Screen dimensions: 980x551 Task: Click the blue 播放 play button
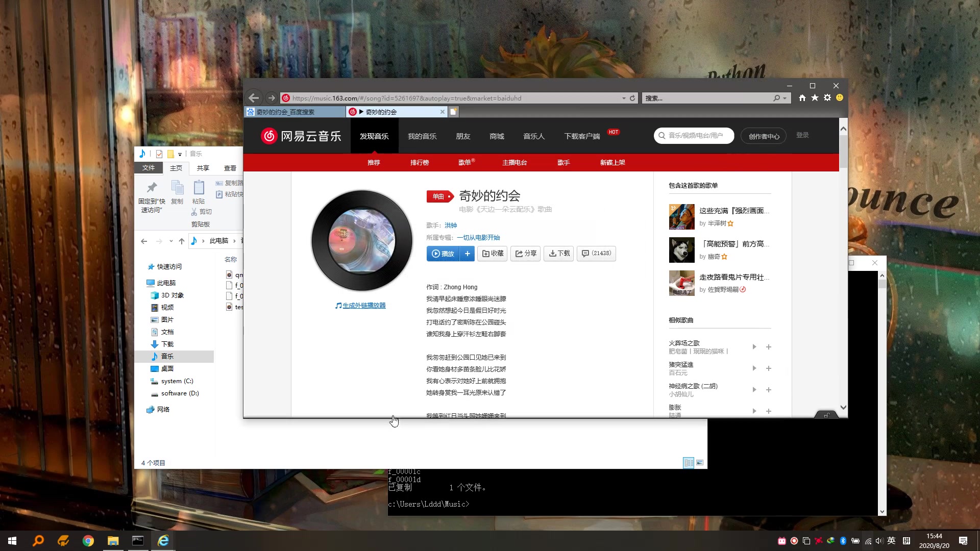[x=444, y=254]
